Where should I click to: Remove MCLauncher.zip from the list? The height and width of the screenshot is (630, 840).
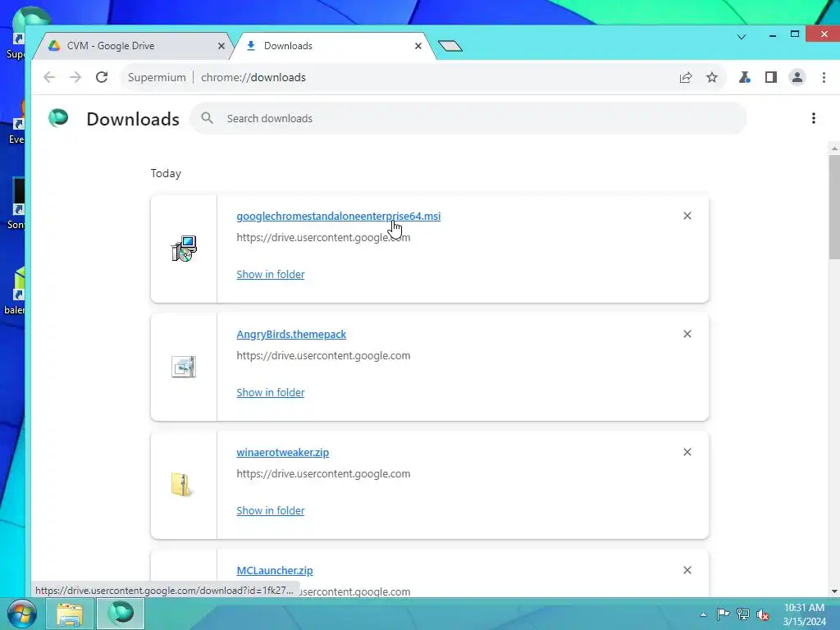[x=687, y=570]
